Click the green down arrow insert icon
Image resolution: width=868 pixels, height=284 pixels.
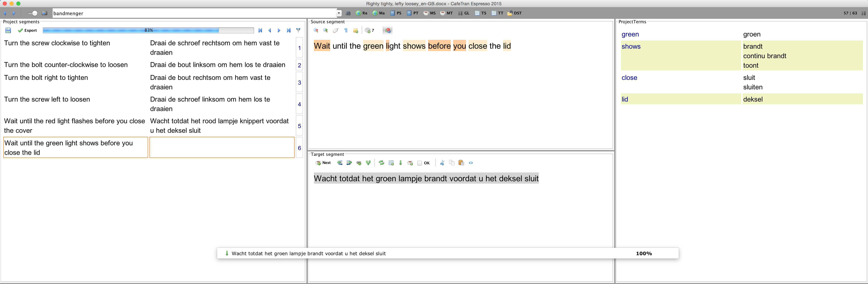[401, 163]
